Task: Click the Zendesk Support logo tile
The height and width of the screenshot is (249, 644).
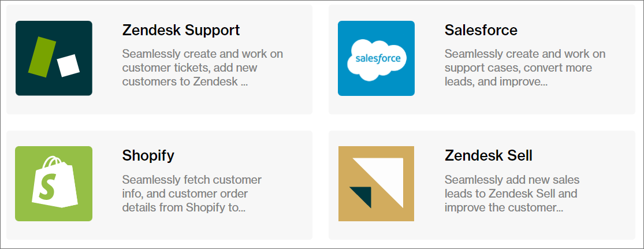Action: (x=54, y=58)
